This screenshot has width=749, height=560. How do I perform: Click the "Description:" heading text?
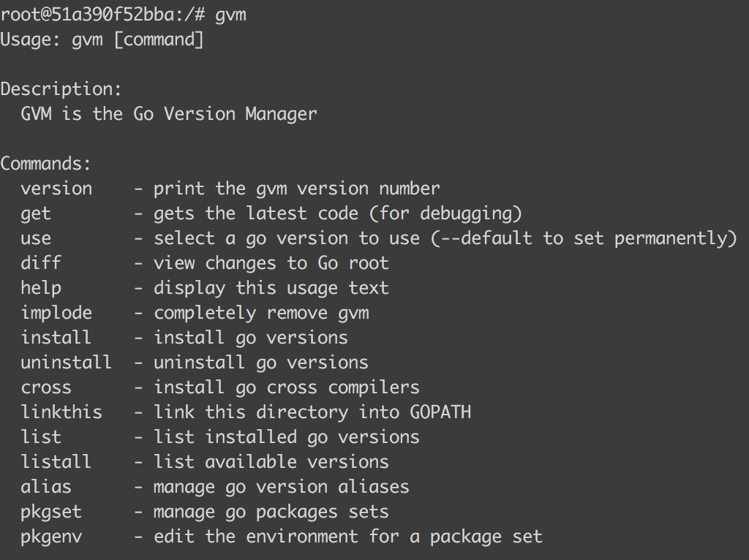click(61, 89)
